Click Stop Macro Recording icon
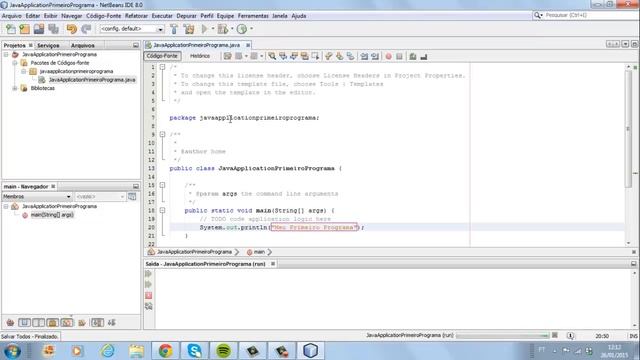640x360 pixels. click(399, 56)
